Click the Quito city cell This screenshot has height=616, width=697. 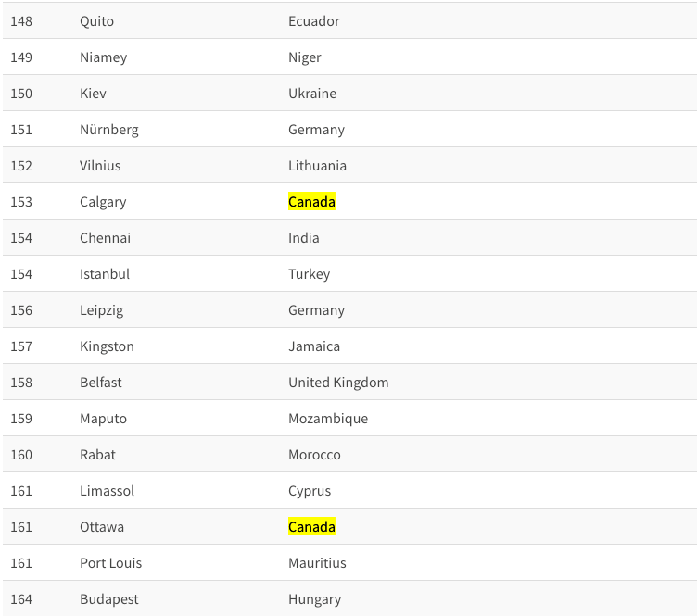[x=97, y=21]
